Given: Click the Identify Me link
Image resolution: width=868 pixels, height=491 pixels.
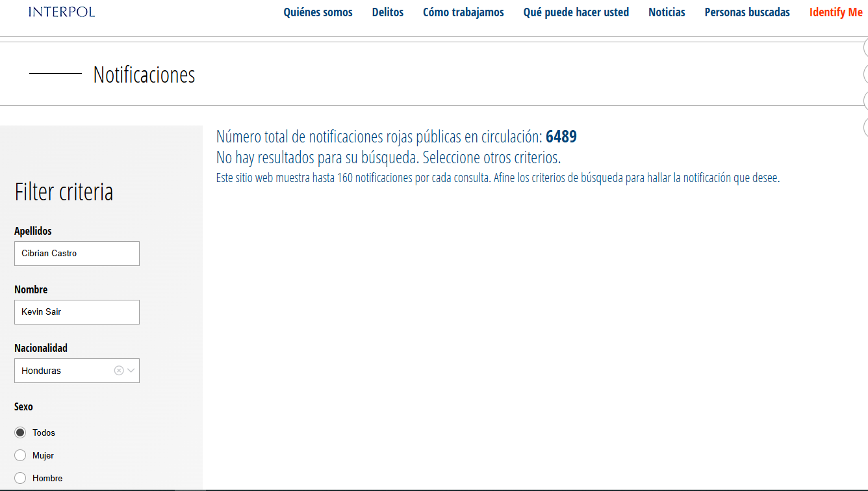Looking at the screenshot, I should (x=836, y=12).
